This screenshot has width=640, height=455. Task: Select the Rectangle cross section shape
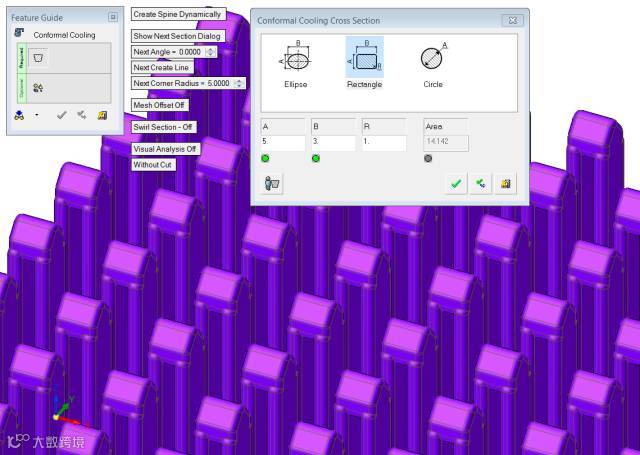point(364,63)
